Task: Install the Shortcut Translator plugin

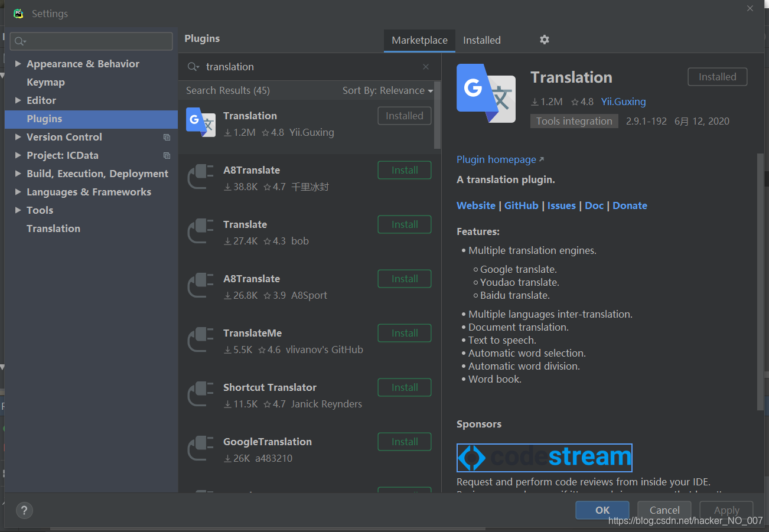Action: (x=405, y=387)
